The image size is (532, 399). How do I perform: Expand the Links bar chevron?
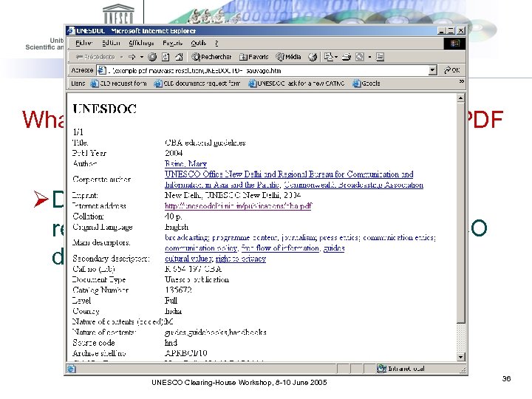[461, 82]
